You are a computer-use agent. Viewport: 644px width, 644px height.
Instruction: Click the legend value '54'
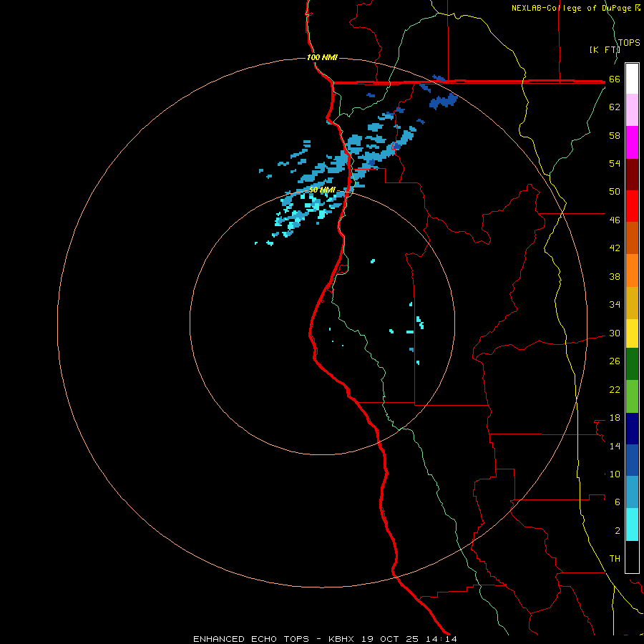tap(615, 163)
